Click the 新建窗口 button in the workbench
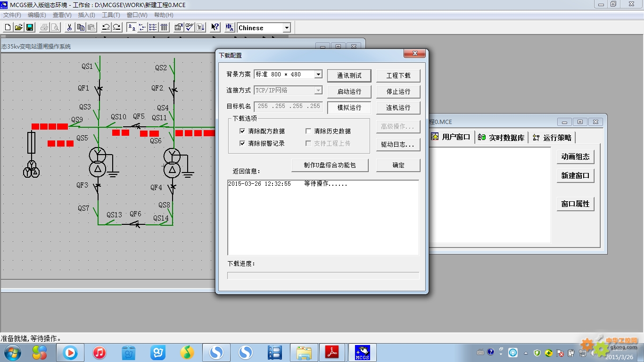Viewport: 644px width, 362px height. [575, 175]
